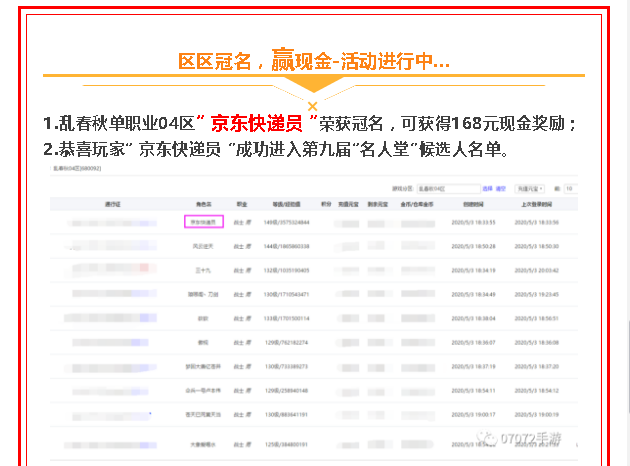
Task: Click the orange headline 区区冠名，赢现金-活动进行中
Action: [x=314, y=61]
